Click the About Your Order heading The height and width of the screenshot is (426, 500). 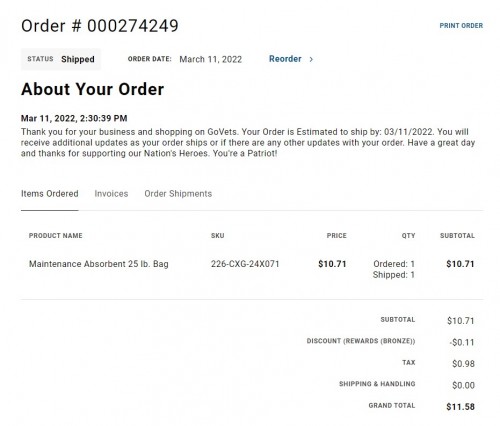point(93,89)
